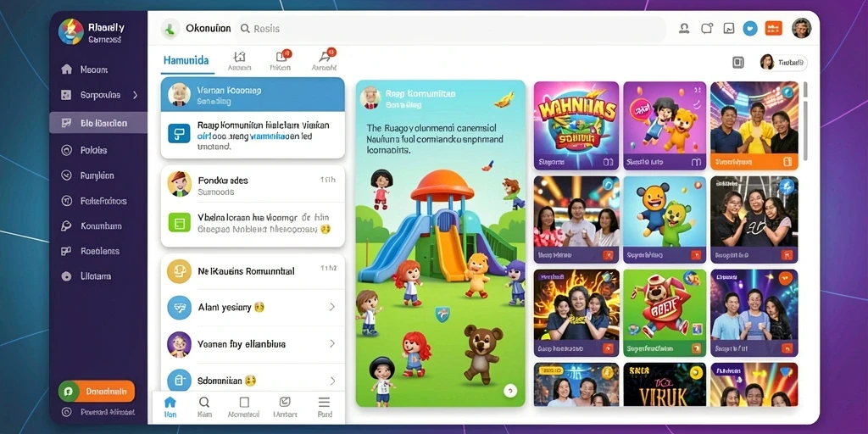The height and width of the screenshot is (434, 868).
Task: Expand the Yoanen fby ellanblura row chevron
Action: [x=332, y=344]
